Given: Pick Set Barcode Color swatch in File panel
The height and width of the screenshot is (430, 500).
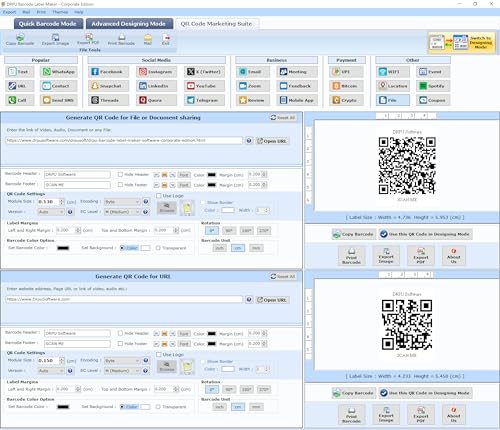Looking at the screenshot, I should tap(63, 248).
